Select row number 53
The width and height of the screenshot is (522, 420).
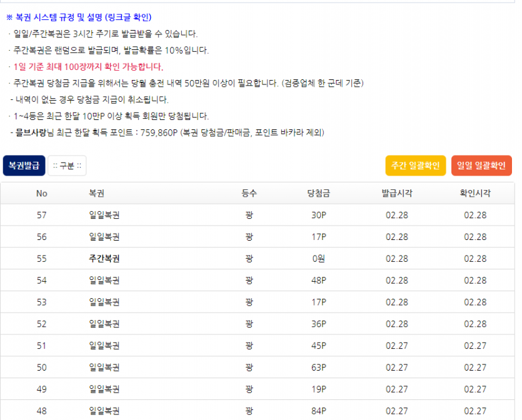pyautogui.click(x=42, y=302)
